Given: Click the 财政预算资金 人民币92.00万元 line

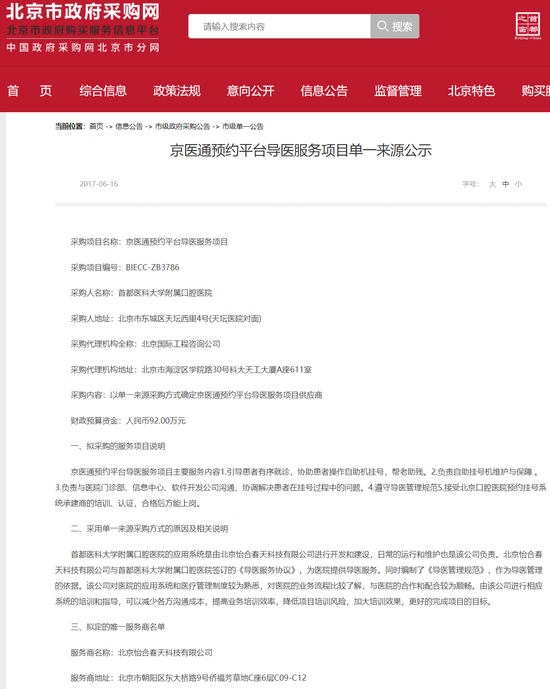Looking at the screenshot, I should (x=128, y=421).
